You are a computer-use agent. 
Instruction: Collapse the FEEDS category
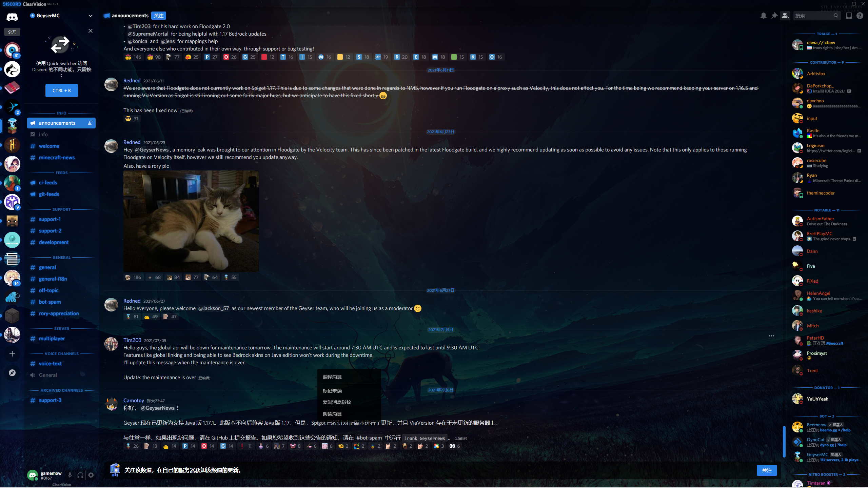[61, 173]
